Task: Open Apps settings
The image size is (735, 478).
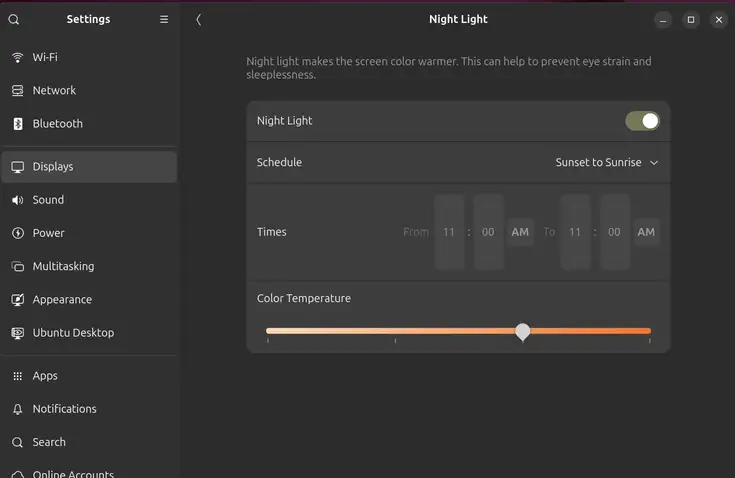Action: coord(89,376)
